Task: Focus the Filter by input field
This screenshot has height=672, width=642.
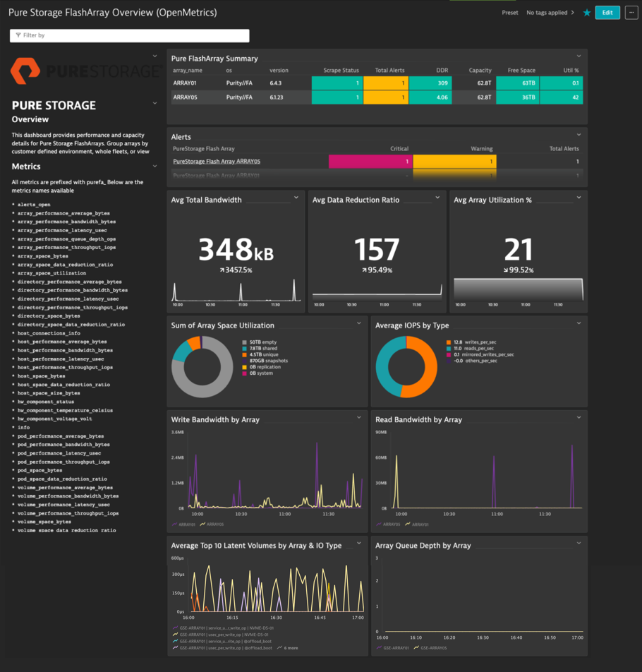Action: (x=129, y=35)
